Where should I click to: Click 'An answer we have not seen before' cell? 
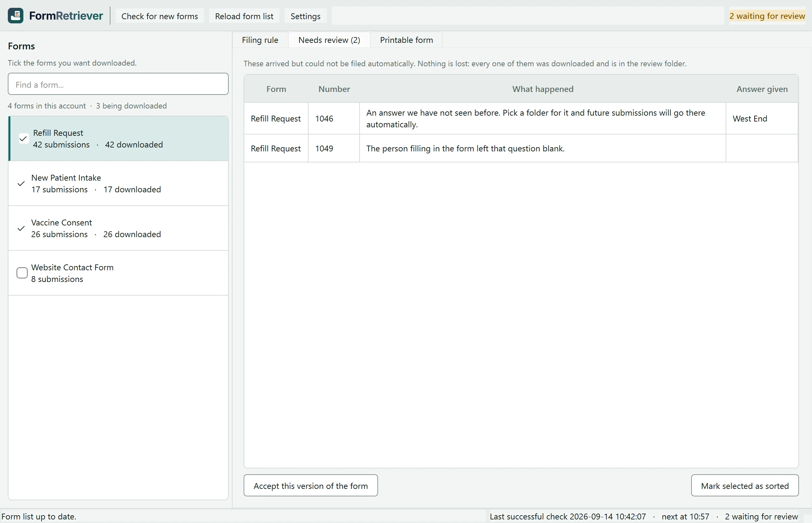tap(542, 119)
